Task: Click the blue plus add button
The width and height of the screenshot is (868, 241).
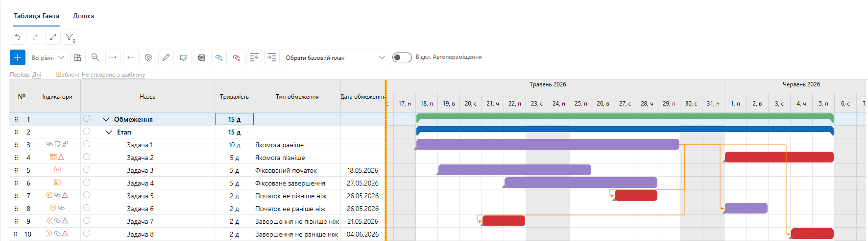Action: [x=18, y=57]
